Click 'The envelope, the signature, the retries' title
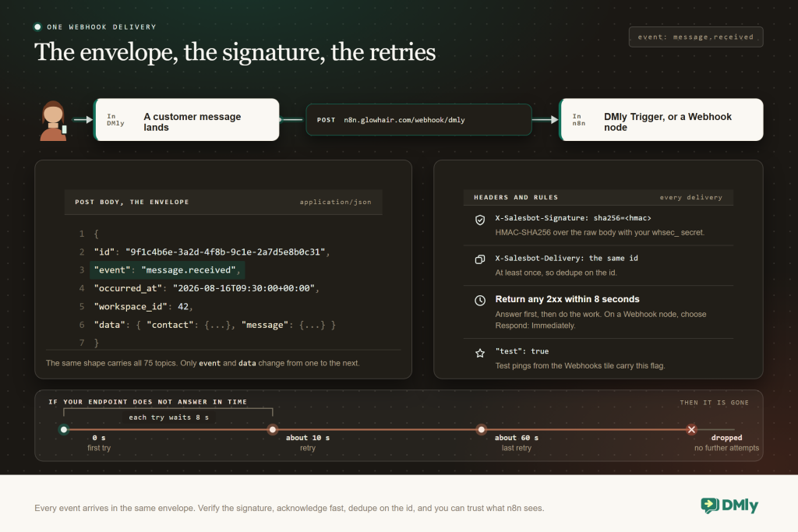The width and height of the screenshot is (798, 532). click(235, 52)
